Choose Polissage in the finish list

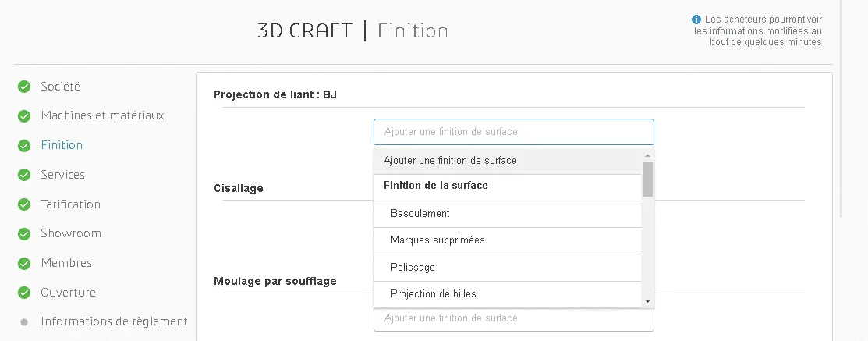click(507, 268)
